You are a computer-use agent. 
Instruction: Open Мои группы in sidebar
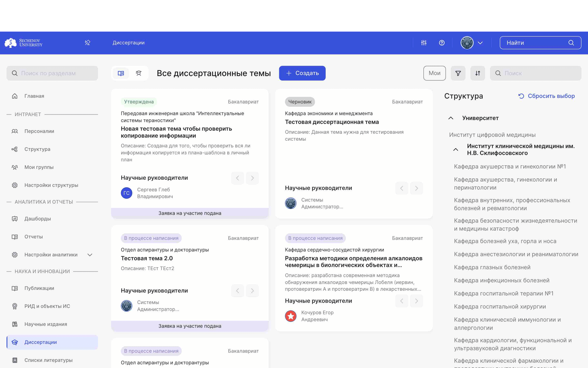pyautogui.click(x=52, y=167)
